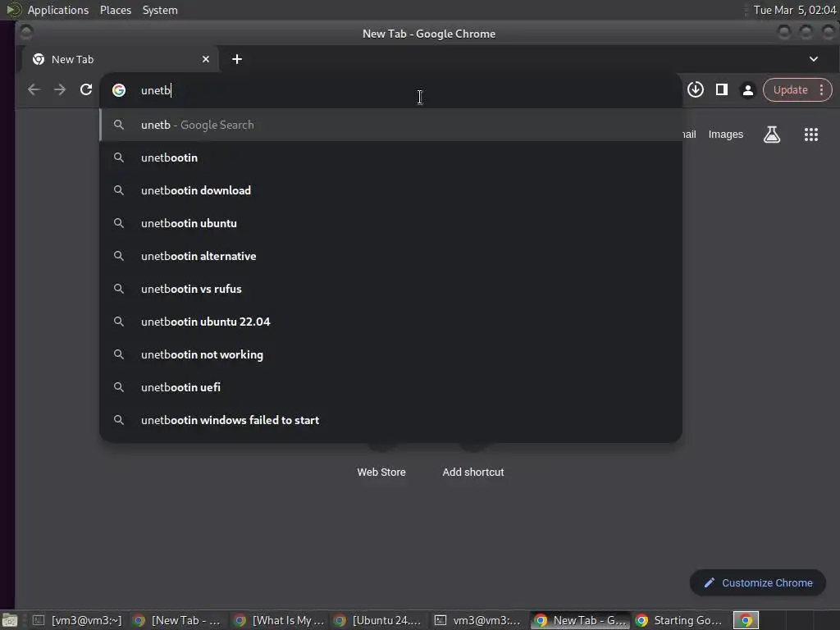Pick the 'unetbootin uefi' suggestion
The height and width of the screenshot is (630, 840).
coord(391,387)
